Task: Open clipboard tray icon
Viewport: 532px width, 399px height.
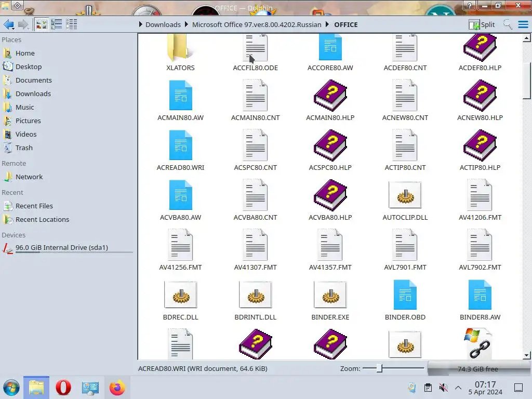Action: click(428, 388)
